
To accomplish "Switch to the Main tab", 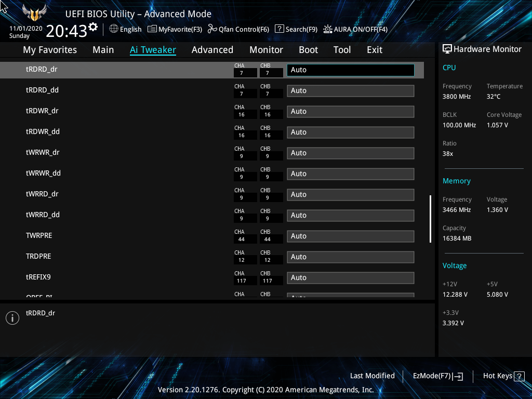I will 103,50.
